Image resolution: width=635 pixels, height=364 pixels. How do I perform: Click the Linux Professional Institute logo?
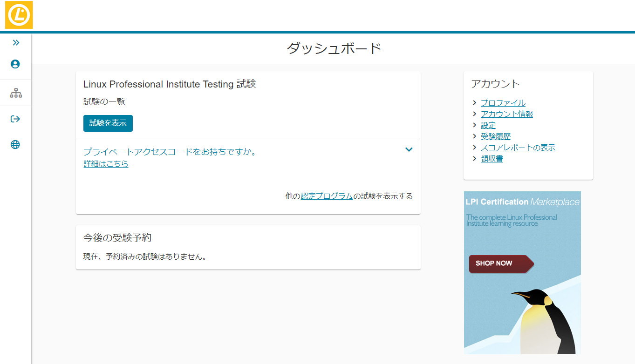pyautogui.click(x=19, y=15)
